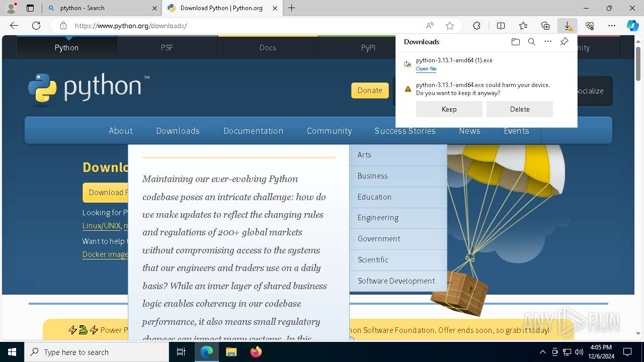The image size is (644, 362).
Task: Open the clock and date flyout
Action: tap(601, 352)
